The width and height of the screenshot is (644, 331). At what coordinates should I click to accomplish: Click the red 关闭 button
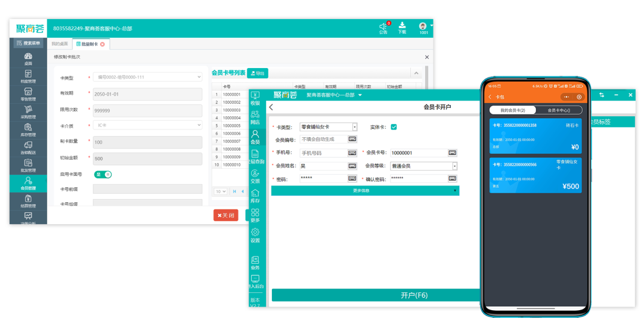[x=225, y=215]
